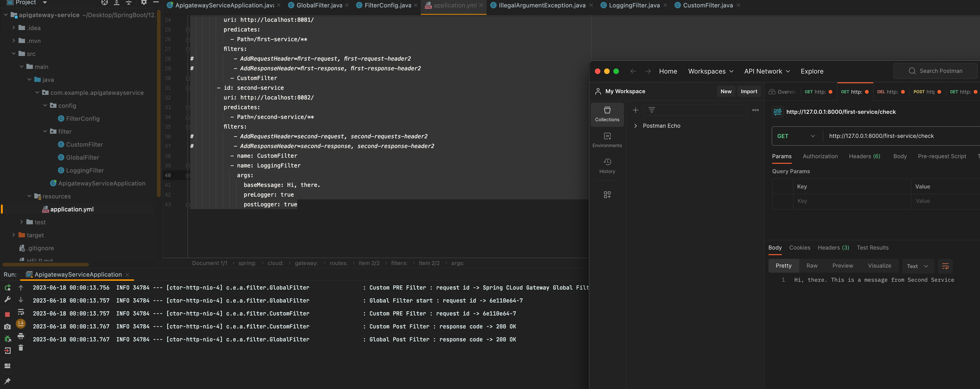Open Collections in the Postman sidebar
Screen dimensions: 980x389
[607, 114]
